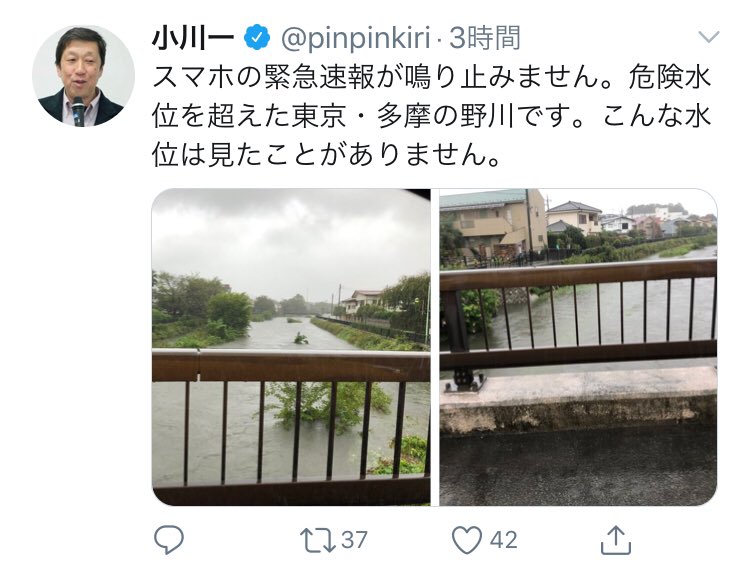View the right photo with riverside houses
The image size is (750, 576).
[x=578, y=347]
